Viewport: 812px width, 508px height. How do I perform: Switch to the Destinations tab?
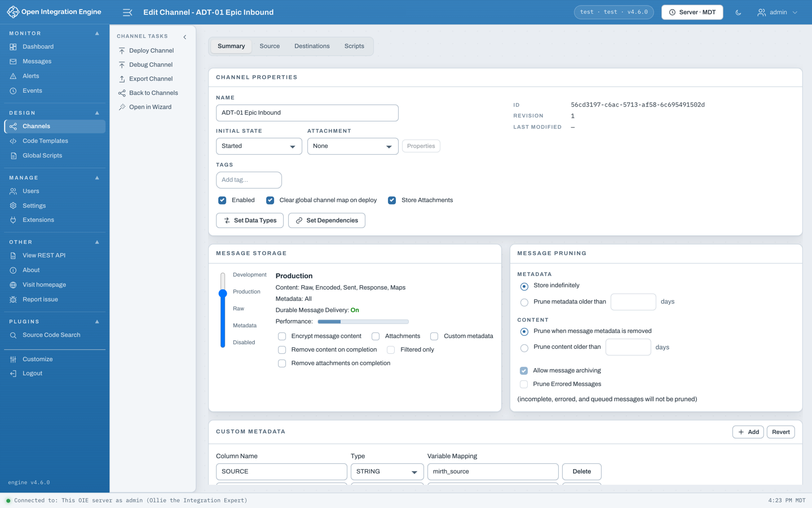312,46
